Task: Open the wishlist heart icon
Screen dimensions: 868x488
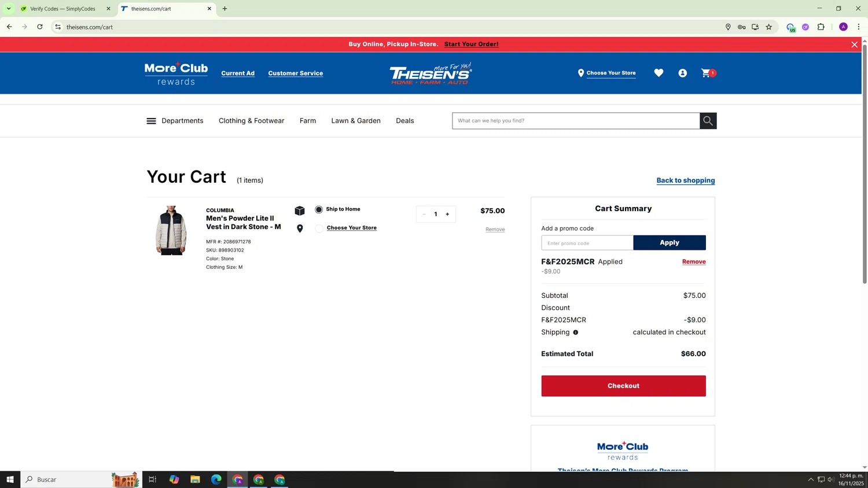Action: click(x=659, y=73)
